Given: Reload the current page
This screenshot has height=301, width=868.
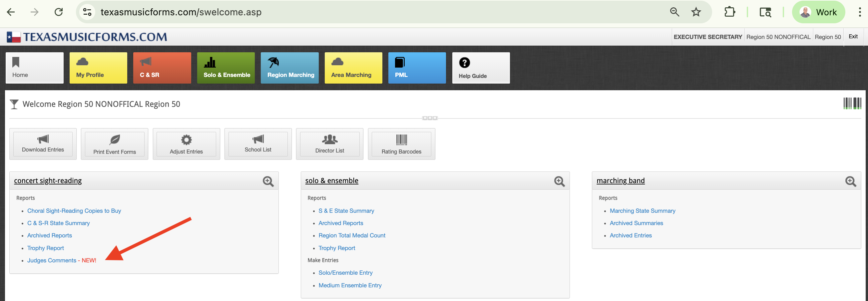Looking at the screenshot, I should pyautogui.click(x=59, y=12).
